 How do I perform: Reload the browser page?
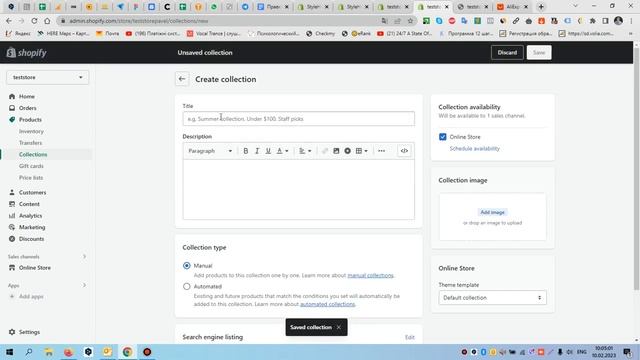34,21
